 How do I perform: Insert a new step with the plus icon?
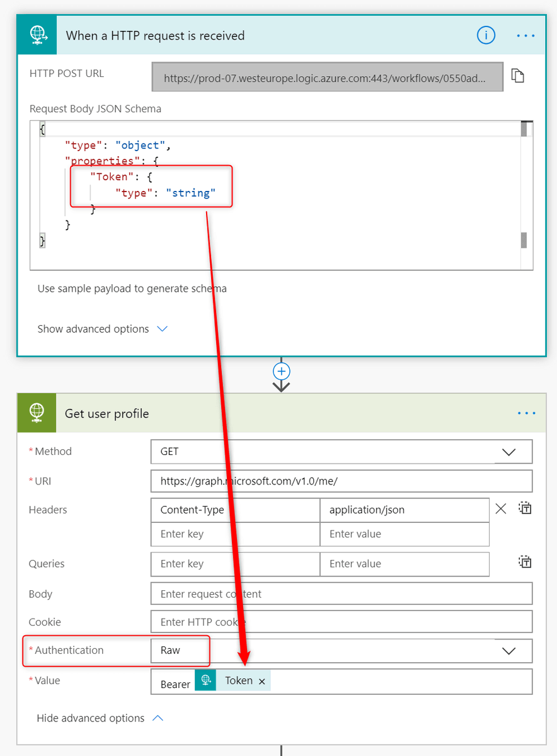[281, 371]
